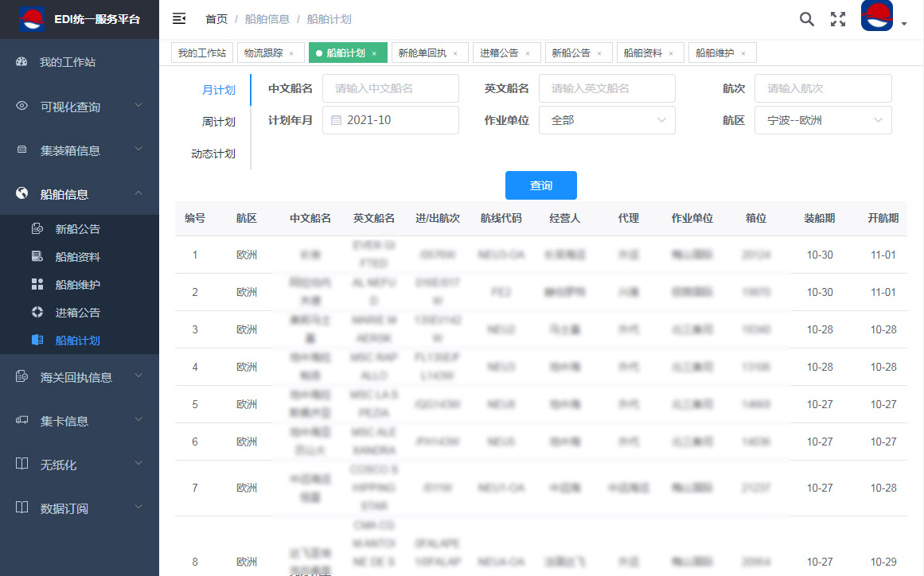Click the 首页 breadcrumb link
This screenshot has width=924, height=576.
pos(216,19)
